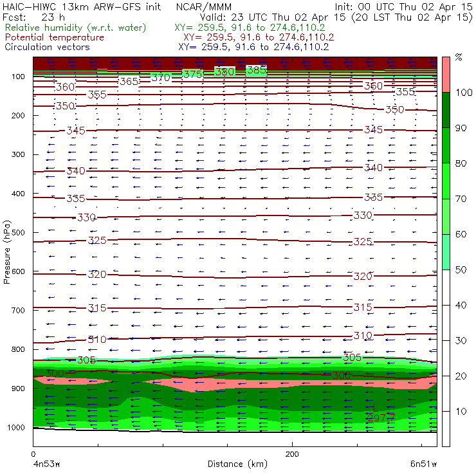Click the red 'L' low marker

click(x=376, y=408)
